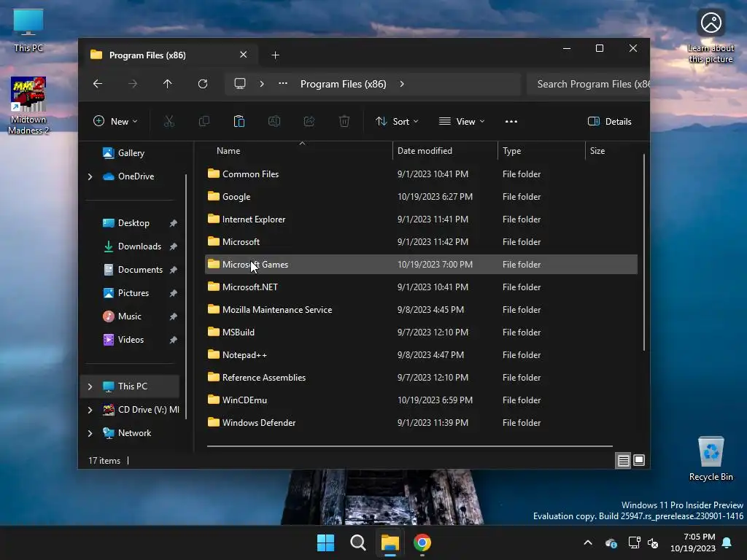This screenshot has height=560, width=747.
Task: Open the View dropdown menu
Action: click(x=462, y=122)
